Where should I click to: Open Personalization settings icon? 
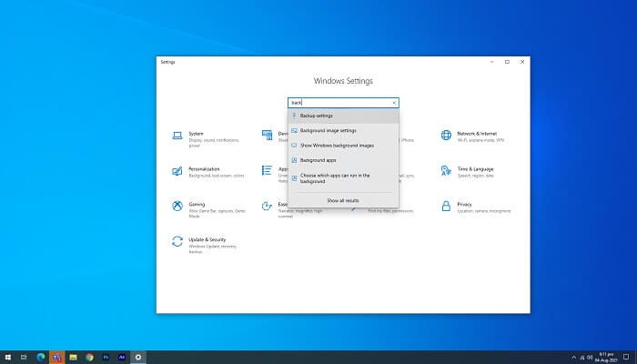177,170
